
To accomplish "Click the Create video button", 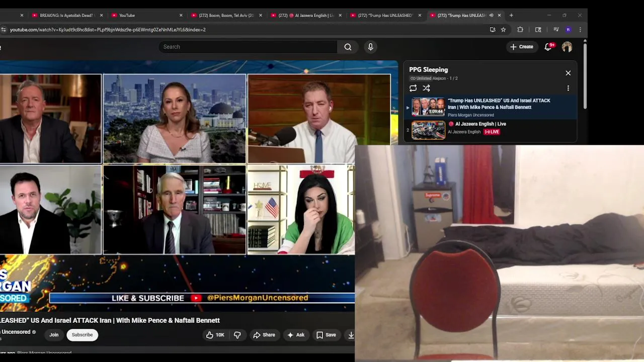I will coord(521,47).
